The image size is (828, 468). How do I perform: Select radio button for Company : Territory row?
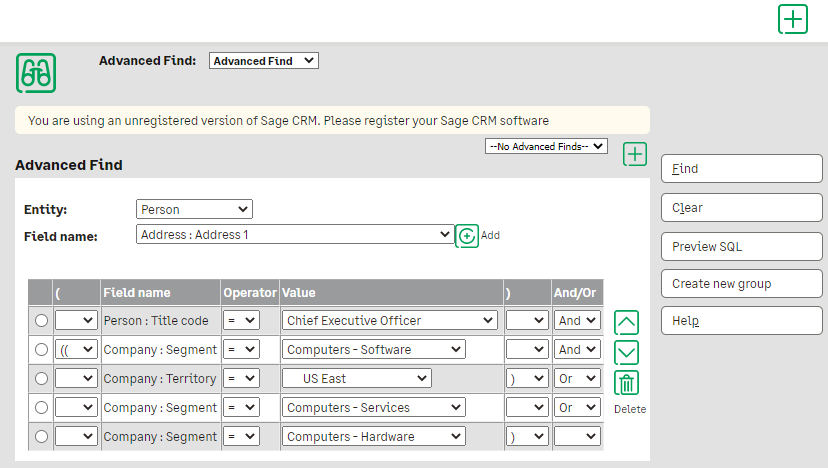click(x=41, y=379)
